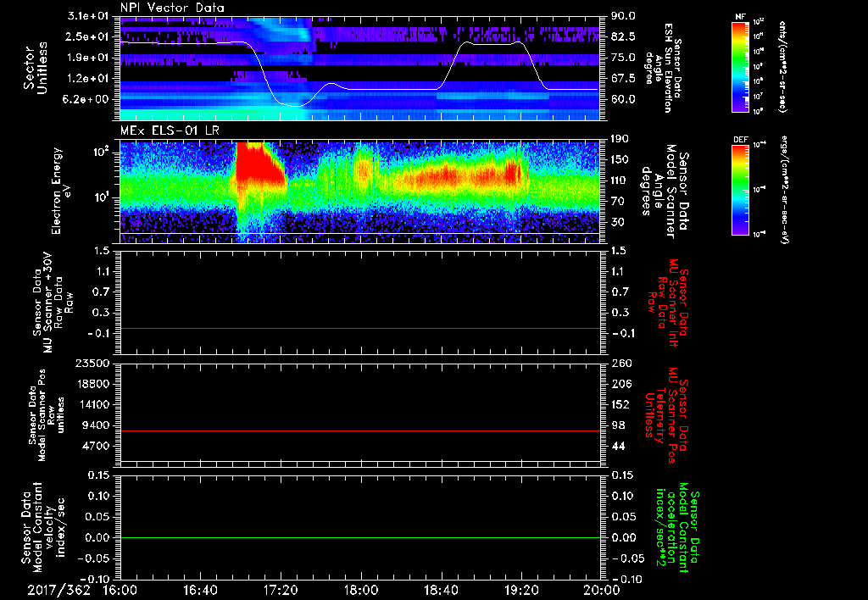
Task: Click the 190 scanner angle tick label
Action: 620,139
